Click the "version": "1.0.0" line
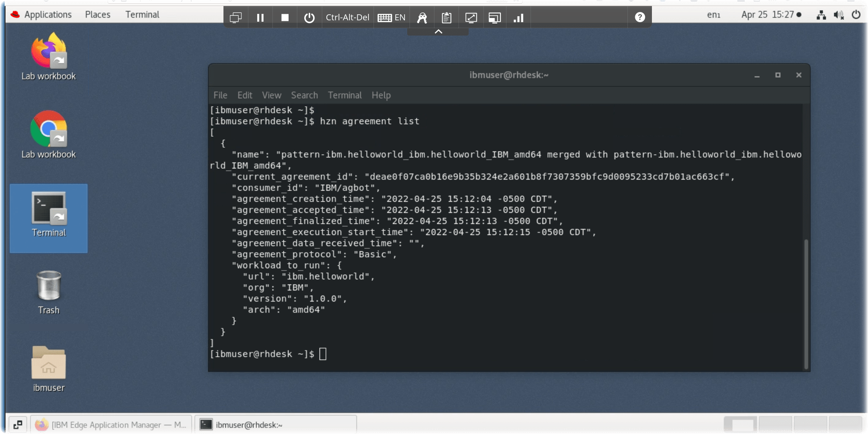The width and height of the screenshot is (868, 434). pyautogui.click(x=295, y=299)
